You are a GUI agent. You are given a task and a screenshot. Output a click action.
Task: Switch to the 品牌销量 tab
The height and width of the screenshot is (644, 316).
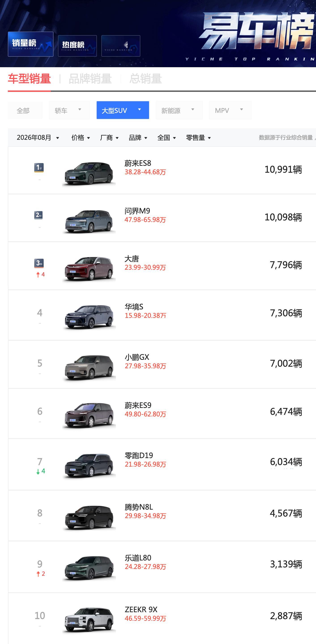coord(90,79)
